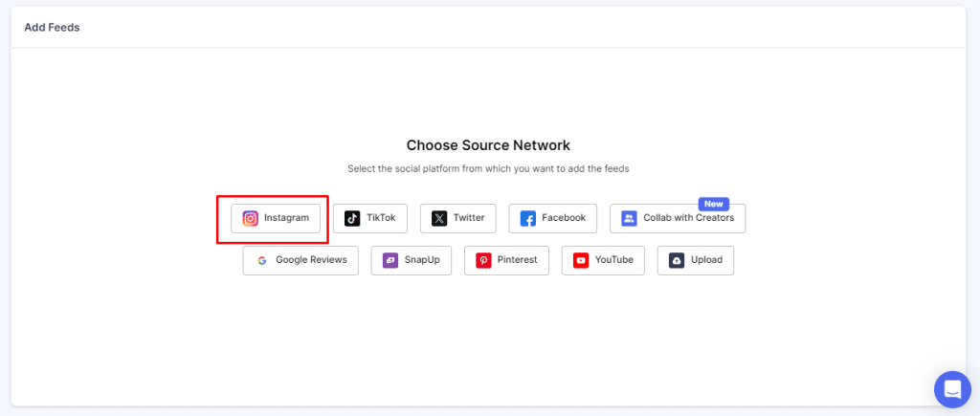Choose the Facebook text label
980x416 pixels.
coord(564,218)
